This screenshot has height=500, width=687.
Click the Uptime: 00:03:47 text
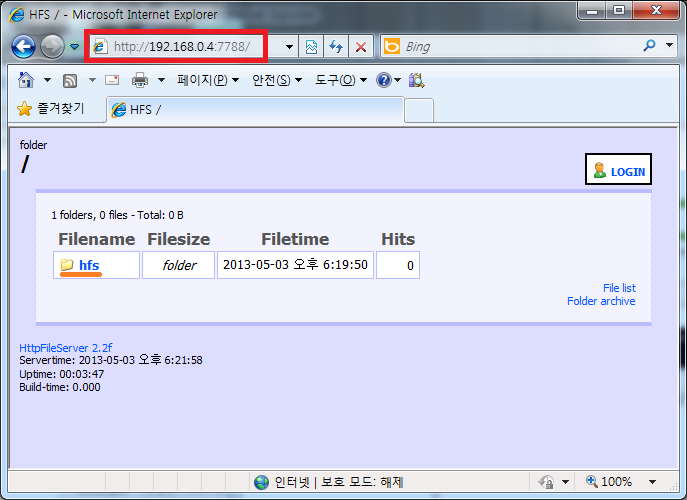62,374
